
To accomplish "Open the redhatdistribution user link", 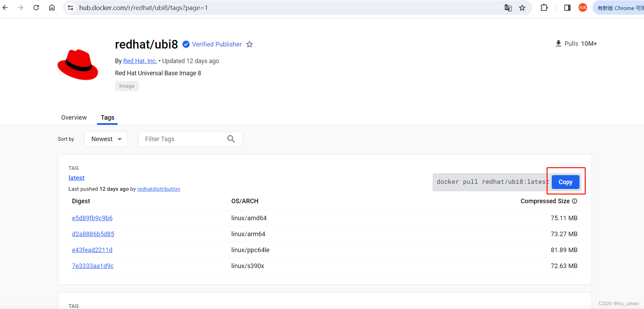I will pyautogui.click(x=159, y=189).
